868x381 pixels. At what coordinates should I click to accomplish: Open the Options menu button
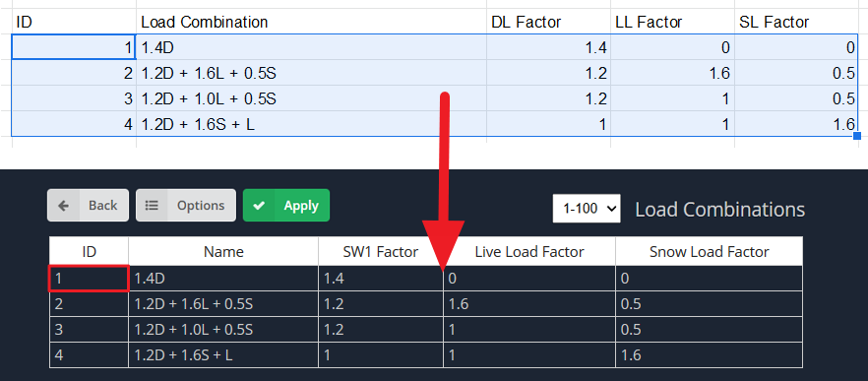pyautogui.click(x=186, y=206)
